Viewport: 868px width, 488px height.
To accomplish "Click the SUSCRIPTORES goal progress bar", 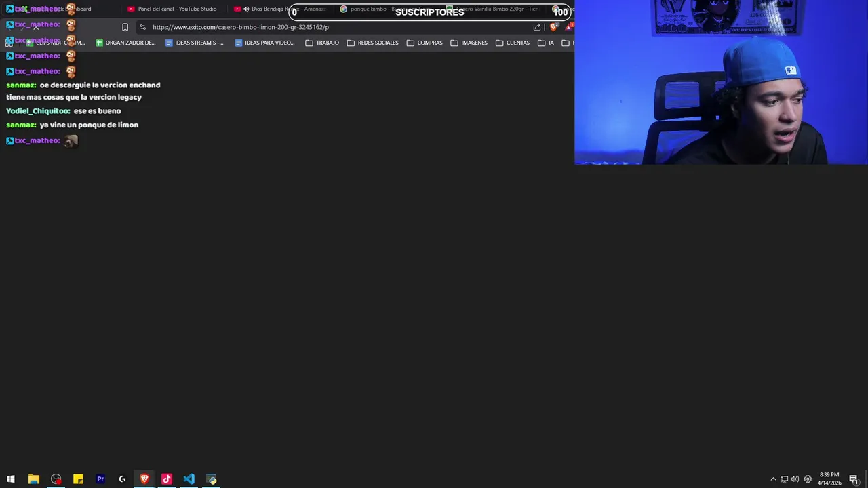I will (x=430, y=12).
